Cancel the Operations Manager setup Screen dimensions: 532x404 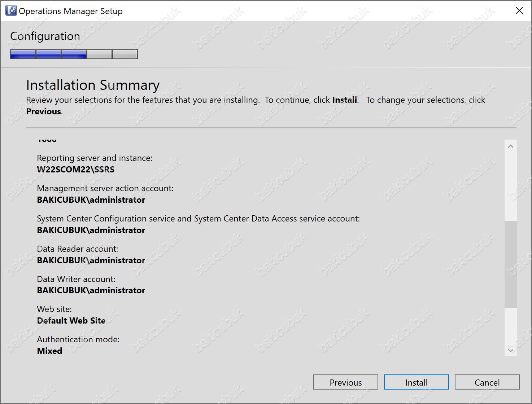tap(487, 382)
